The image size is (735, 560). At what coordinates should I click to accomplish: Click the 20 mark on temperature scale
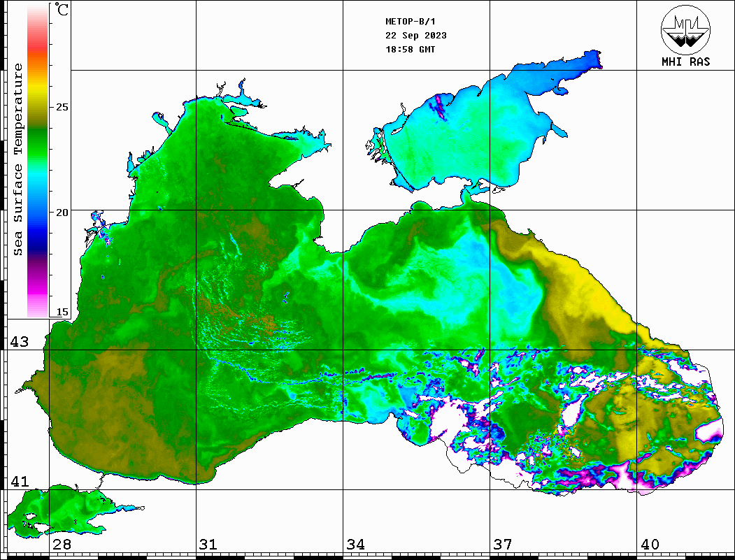pyautogui.click(x=62, y=213)
